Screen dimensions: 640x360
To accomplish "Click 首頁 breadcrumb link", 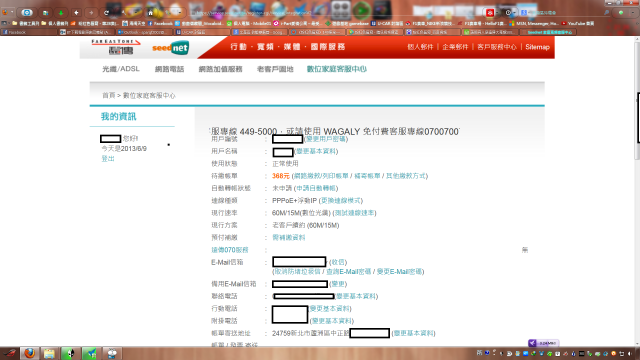I will click(109, 95).
